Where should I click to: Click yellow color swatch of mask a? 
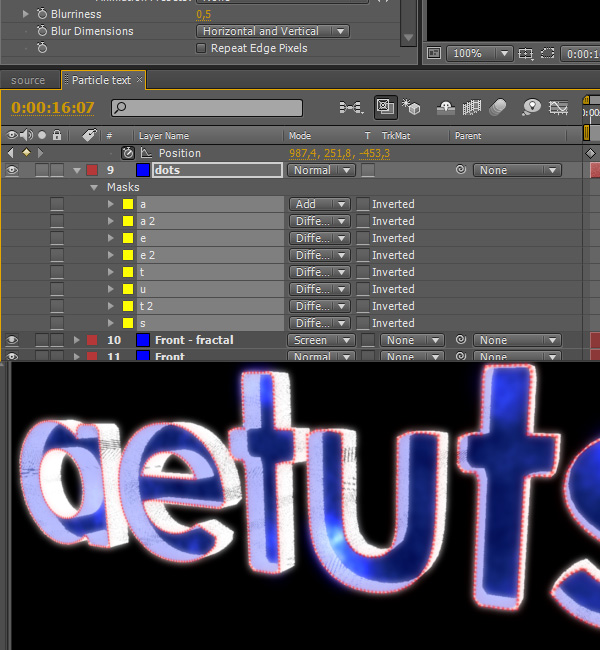pos(128,204)
